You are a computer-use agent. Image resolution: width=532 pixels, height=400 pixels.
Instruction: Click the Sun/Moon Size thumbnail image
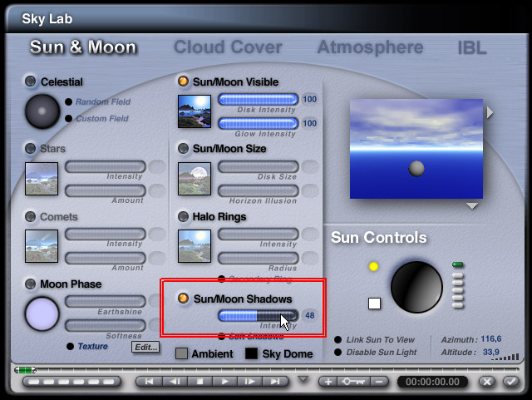195,179
